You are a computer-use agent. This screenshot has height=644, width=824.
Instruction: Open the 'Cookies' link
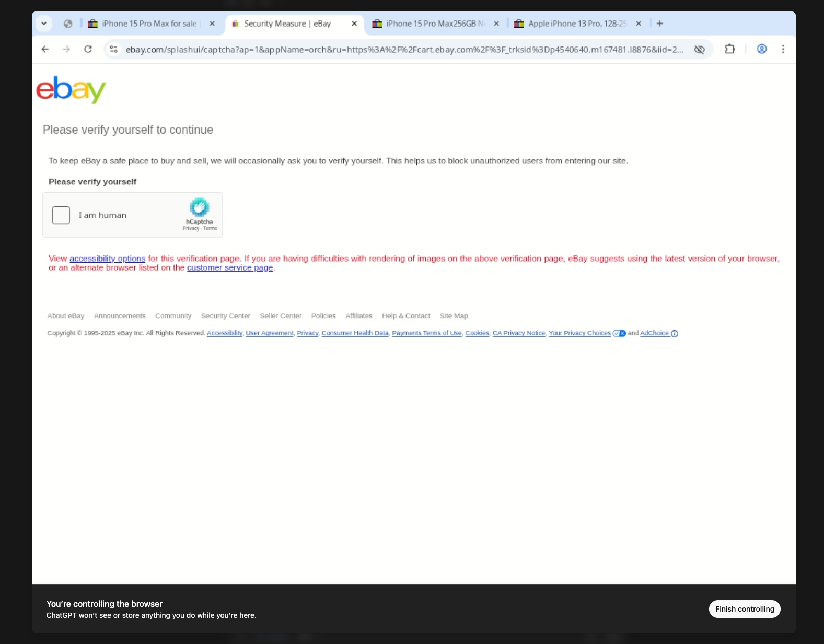coord(477,333)
